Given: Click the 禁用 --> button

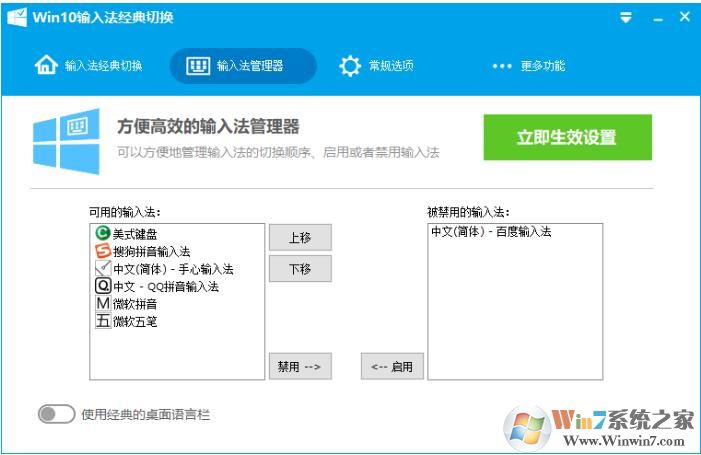Looking at the screenshot, I should (300, 367).
